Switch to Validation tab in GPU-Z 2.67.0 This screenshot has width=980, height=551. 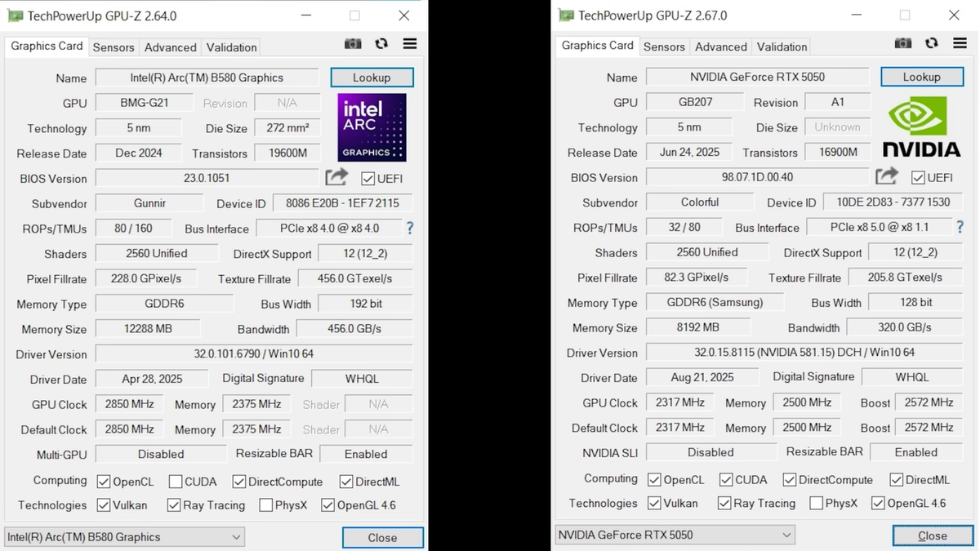(782, 47)
